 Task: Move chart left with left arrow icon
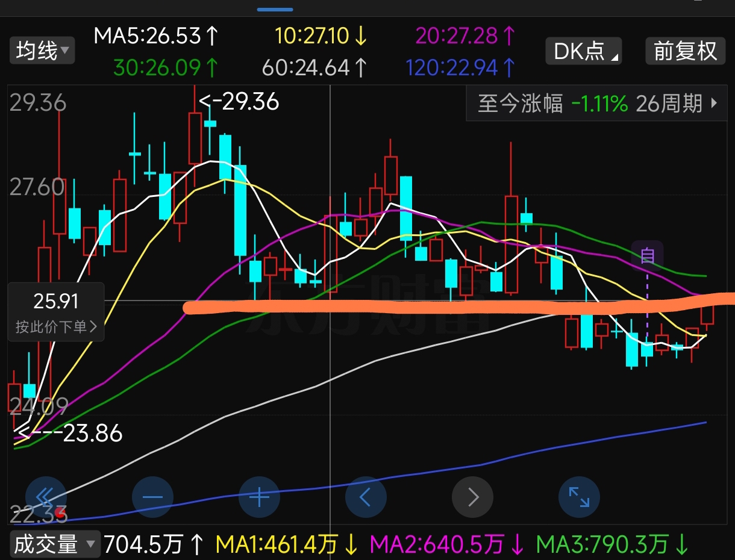tap(366, 497)
